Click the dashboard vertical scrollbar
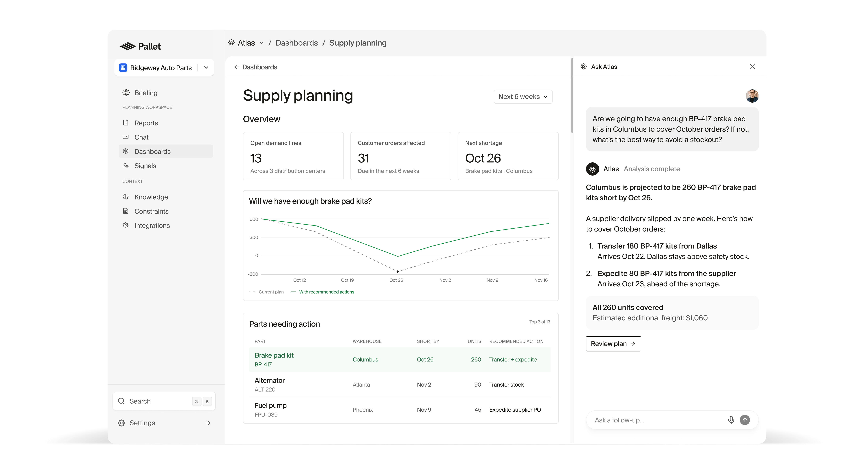Image resolution: width=868 pixels, height=474 pixels. point(572,96)
